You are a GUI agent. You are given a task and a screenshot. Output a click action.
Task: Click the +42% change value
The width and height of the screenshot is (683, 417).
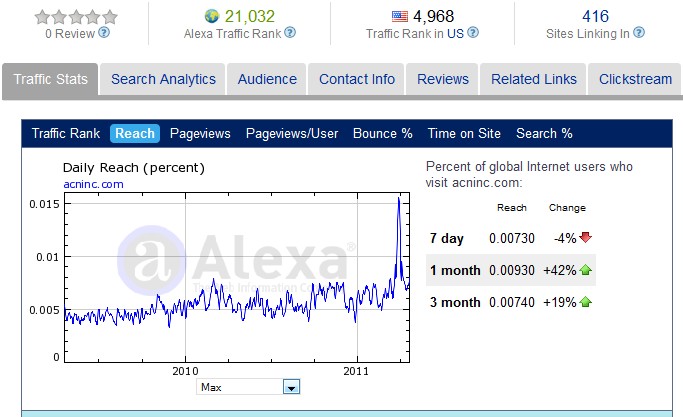(560, 270)
